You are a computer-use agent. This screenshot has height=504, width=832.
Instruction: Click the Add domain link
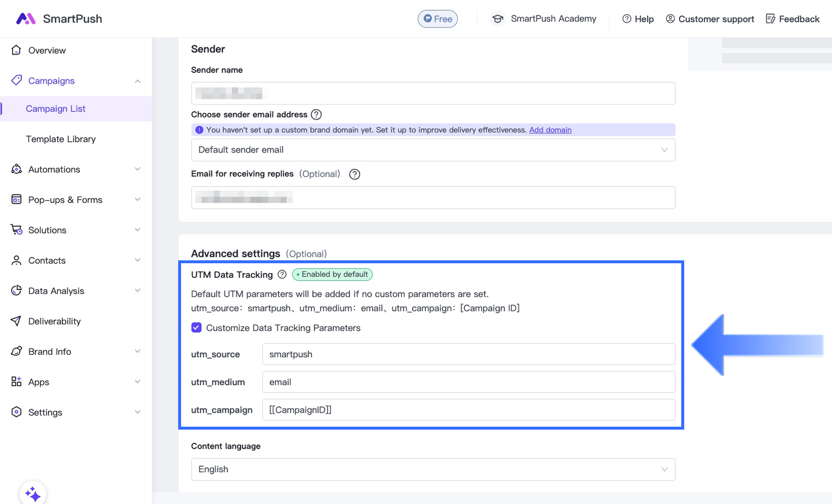[x=550, y=130]
